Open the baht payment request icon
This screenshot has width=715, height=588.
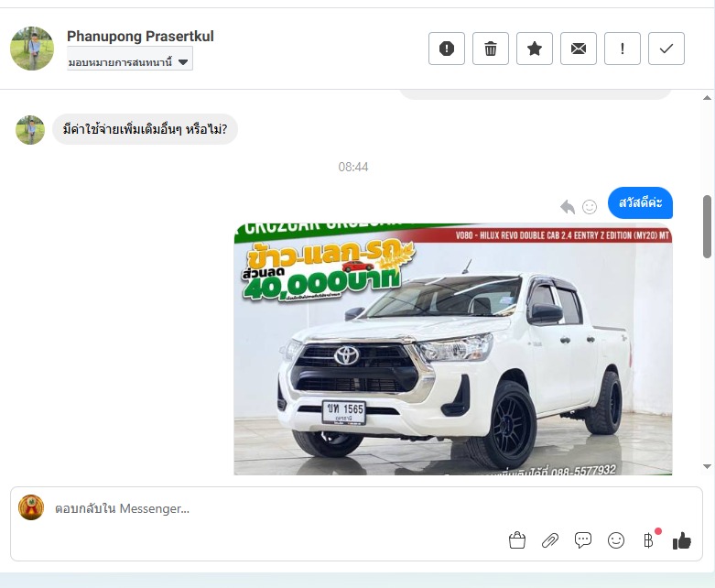(649, 540)
